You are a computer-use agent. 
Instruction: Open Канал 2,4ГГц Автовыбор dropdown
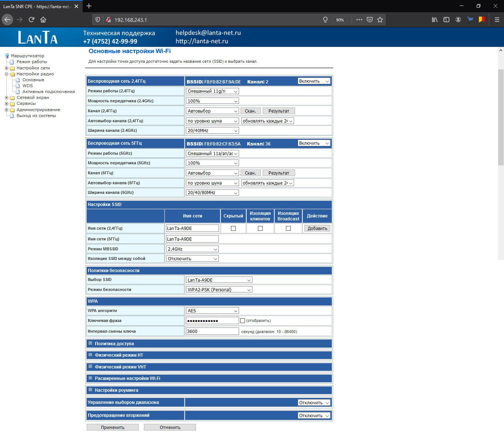(x=213, y=111)
